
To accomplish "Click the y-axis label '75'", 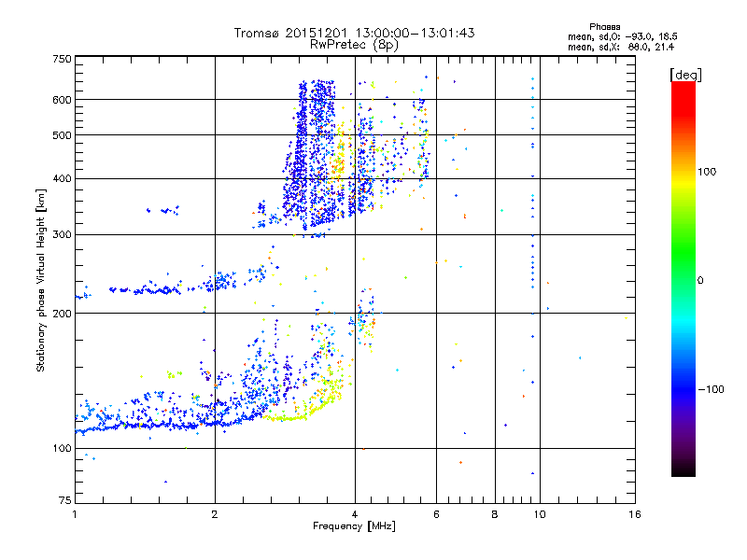I will click(65, 500).
